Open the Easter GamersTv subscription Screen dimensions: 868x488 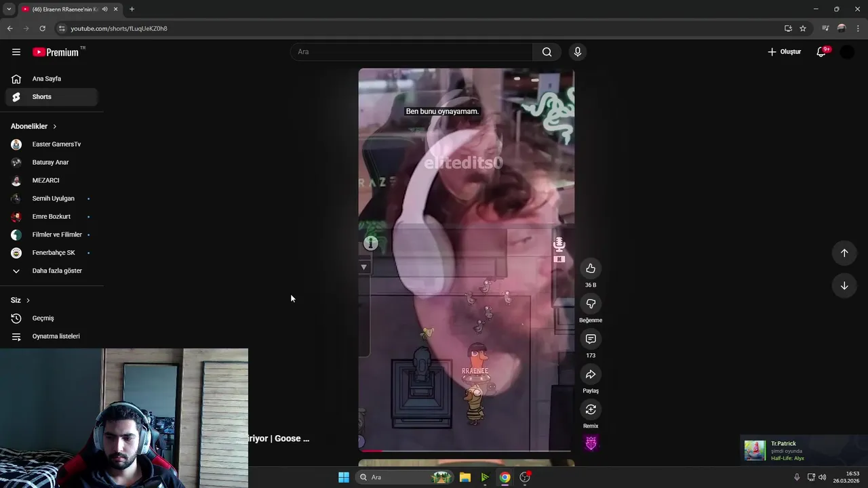click(x=52, y=144)
